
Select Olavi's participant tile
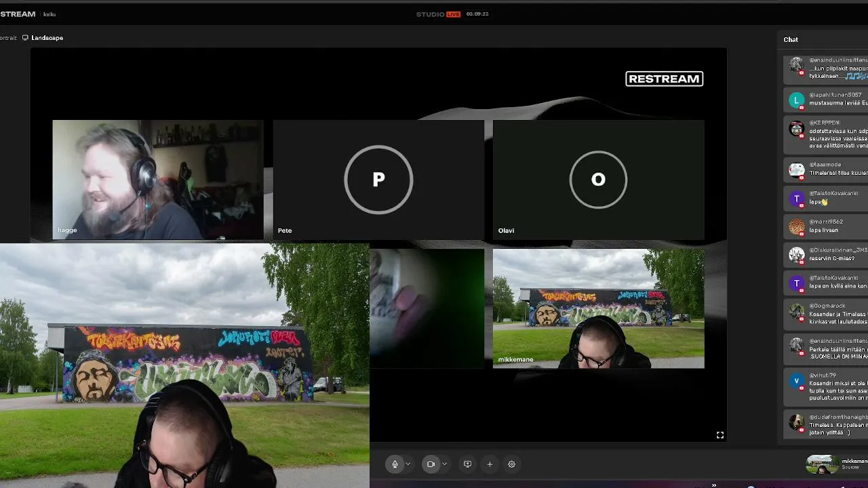pos(599,180)
